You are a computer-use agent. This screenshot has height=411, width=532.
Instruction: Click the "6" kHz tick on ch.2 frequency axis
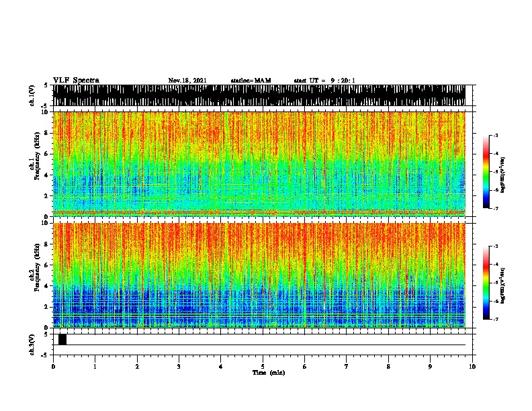46,265
